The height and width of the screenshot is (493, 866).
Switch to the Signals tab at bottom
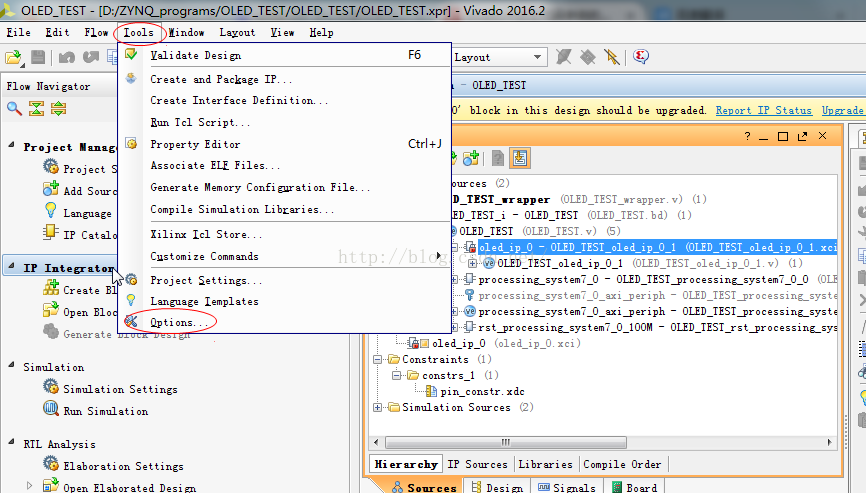point(567,487)
